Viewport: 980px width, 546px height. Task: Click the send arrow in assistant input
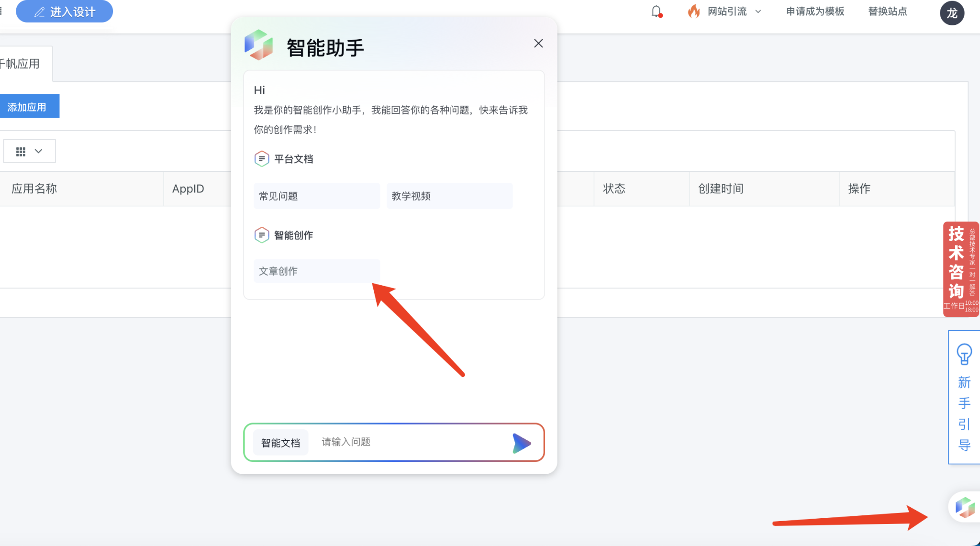(x=521, y=443)
